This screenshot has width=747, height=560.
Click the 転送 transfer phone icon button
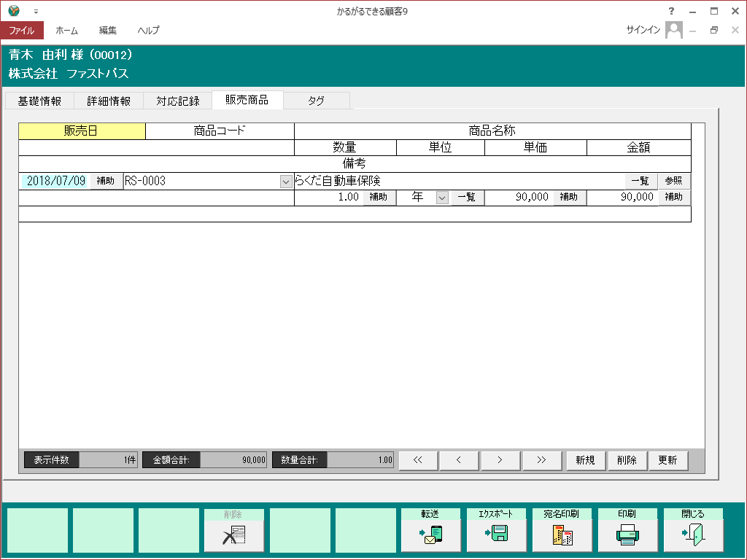[x=431, y=536]
